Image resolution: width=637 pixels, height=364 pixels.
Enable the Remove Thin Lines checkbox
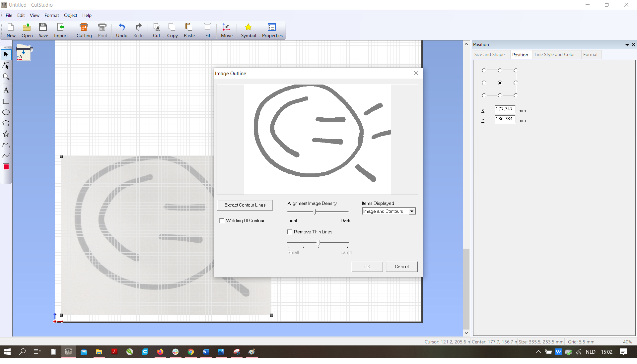[x=290, y=232]
